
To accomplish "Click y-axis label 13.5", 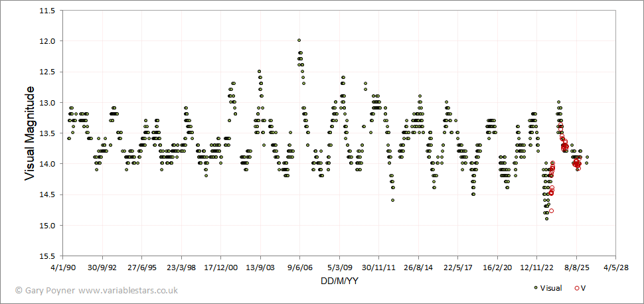I will (x=47, y=133).
